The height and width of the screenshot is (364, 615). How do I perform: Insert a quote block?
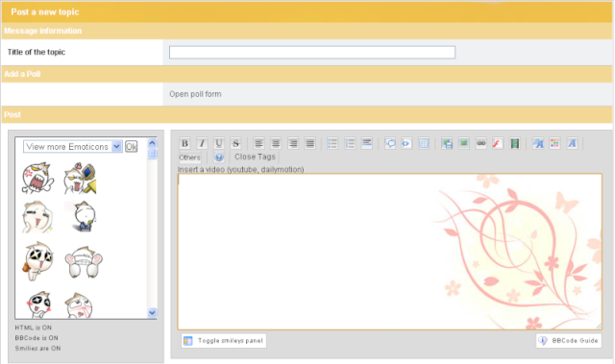[x=390, y=143]
